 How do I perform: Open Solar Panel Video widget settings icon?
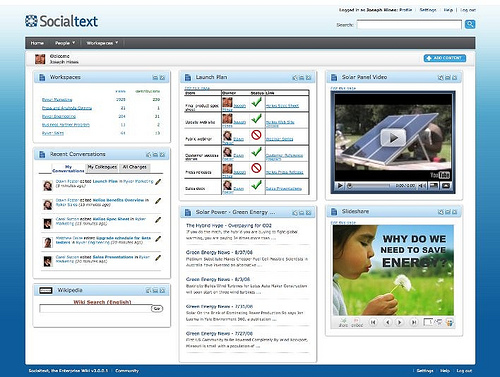pos(441,78)
